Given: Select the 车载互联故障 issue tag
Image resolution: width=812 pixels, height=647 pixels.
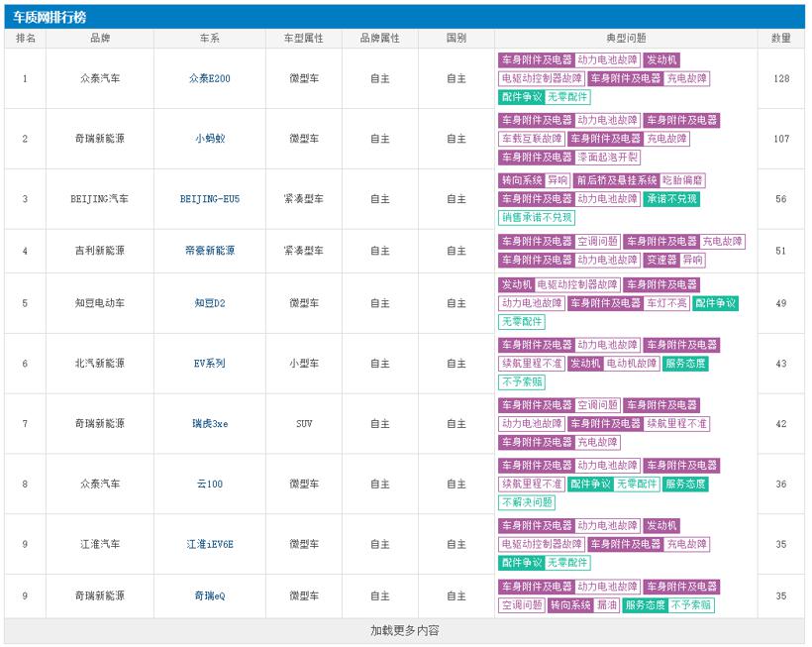Looking at the screenshot, I should point(532,139).
